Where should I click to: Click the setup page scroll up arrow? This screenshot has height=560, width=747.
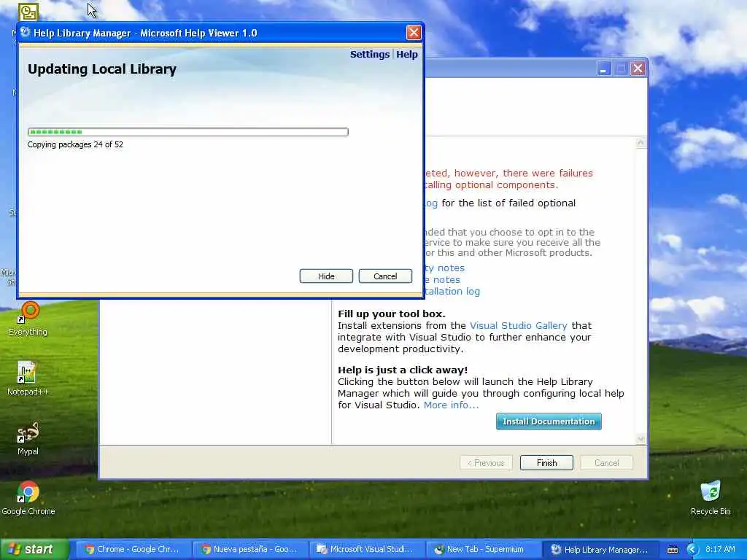[x=640, y=143]
